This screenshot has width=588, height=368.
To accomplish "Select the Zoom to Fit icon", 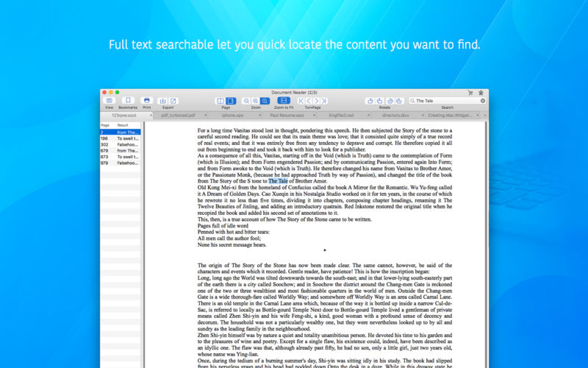I will (284, 101).
